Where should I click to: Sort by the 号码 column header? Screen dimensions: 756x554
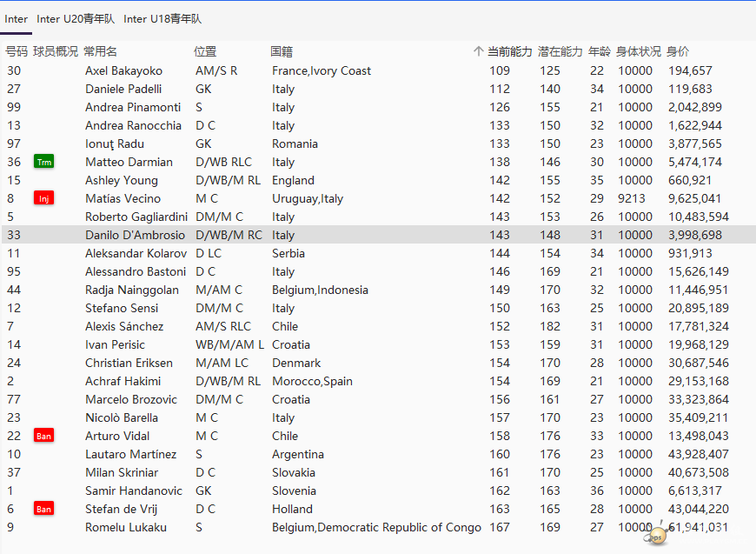(x=17, y=51)
